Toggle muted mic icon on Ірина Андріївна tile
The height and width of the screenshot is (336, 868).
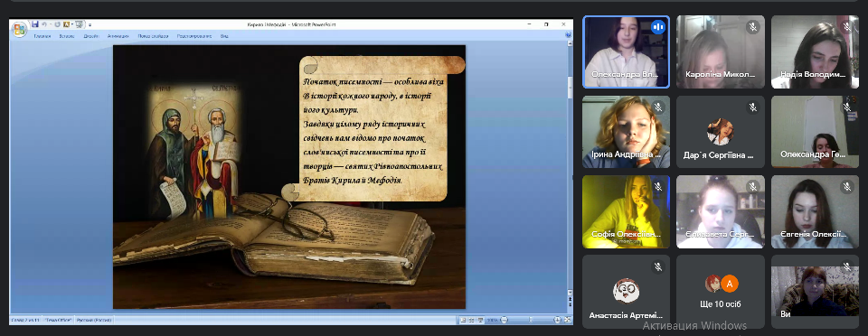(657, 107)
